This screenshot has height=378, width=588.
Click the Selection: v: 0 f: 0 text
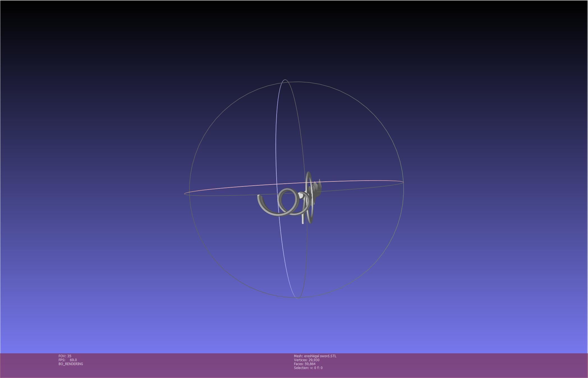pyautogui.click(x=308, y=368)
